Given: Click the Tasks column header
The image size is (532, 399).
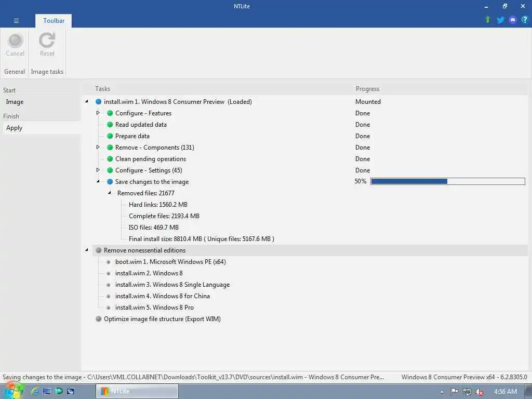Looking at the screenshot, I should coord(103,88).
